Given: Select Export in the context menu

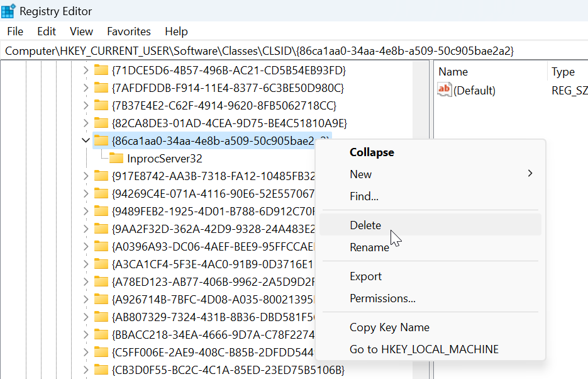Looking at the screenshot, I should point(430,276).
